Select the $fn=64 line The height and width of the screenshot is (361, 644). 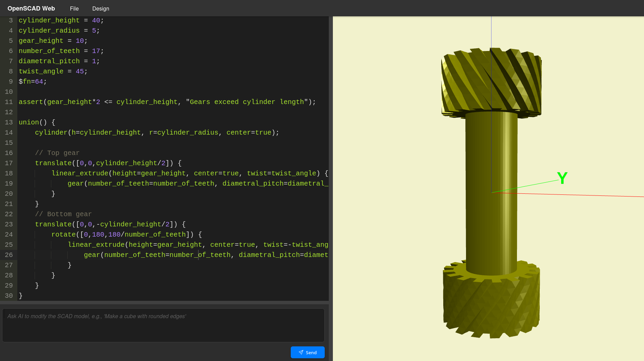(x=33, y=82)
